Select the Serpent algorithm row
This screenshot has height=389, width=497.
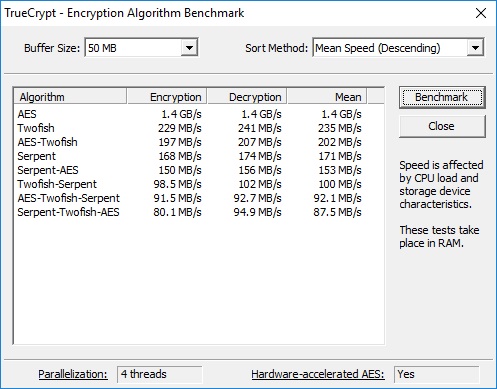[189, 156]
